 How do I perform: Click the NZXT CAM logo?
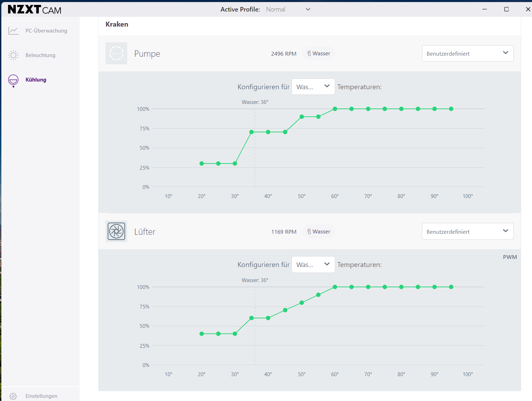35,9
